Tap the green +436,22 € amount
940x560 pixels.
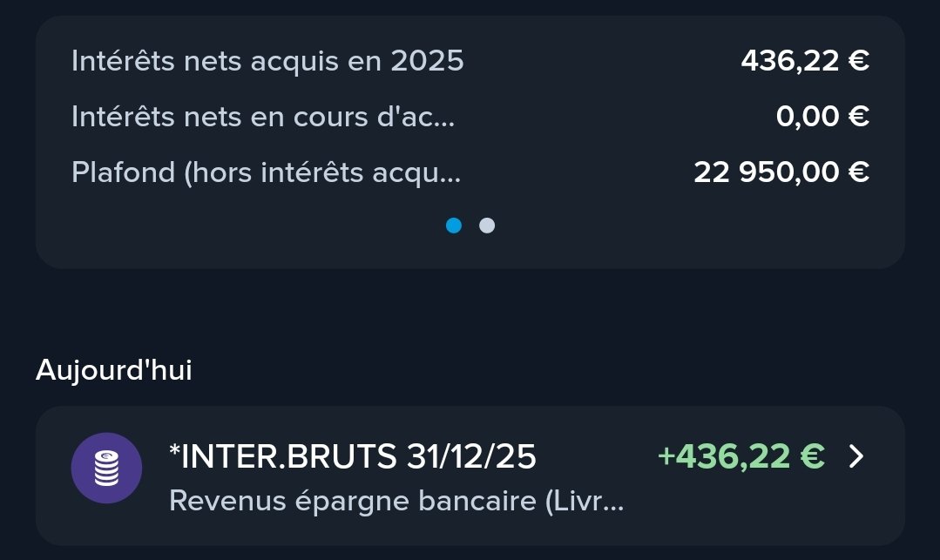(741, 456)
